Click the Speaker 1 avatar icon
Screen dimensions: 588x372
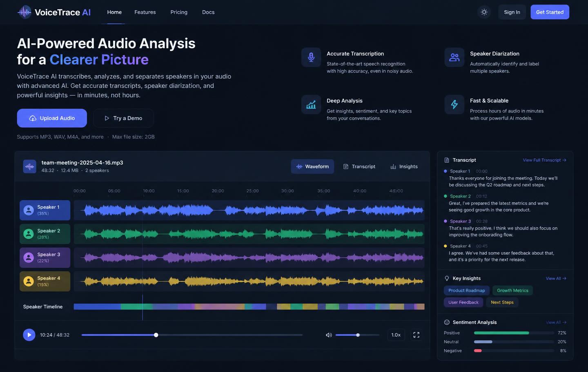click(29, 210)
